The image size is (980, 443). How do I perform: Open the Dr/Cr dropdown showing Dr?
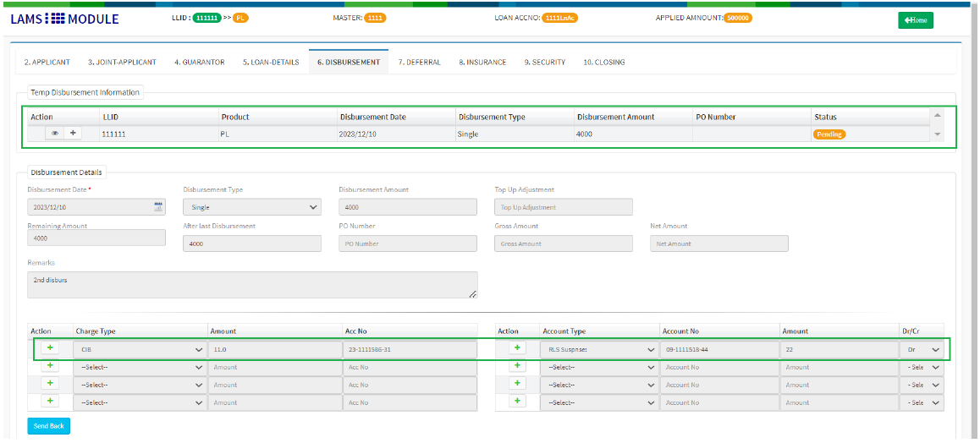[x=922, y=349]
